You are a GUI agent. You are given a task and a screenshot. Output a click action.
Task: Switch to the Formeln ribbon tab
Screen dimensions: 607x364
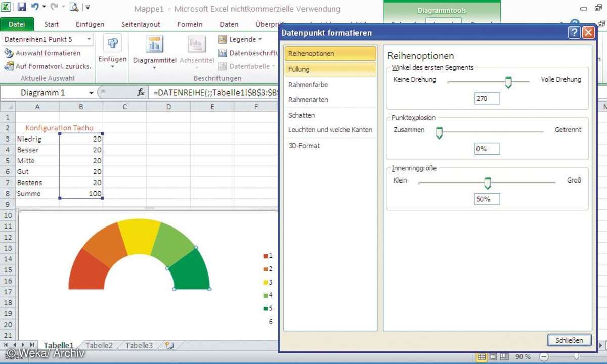coord(190,24)
